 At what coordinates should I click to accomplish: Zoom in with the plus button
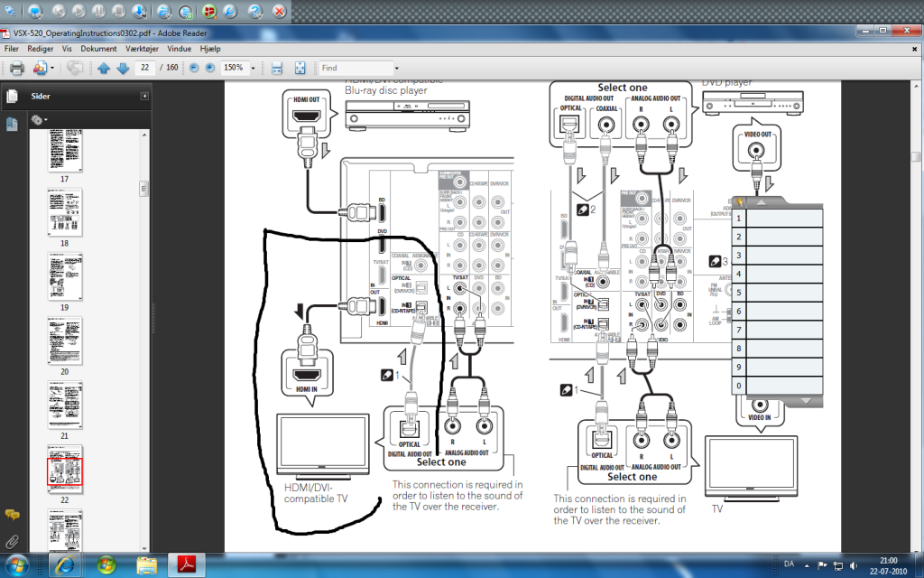[209, 68]
